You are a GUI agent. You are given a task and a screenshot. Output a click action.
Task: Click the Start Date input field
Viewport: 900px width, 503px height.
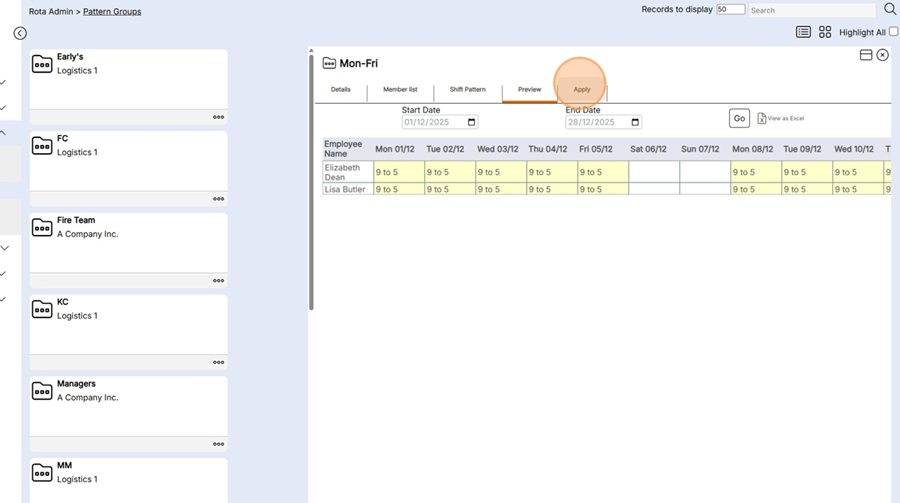pos(440,122)
